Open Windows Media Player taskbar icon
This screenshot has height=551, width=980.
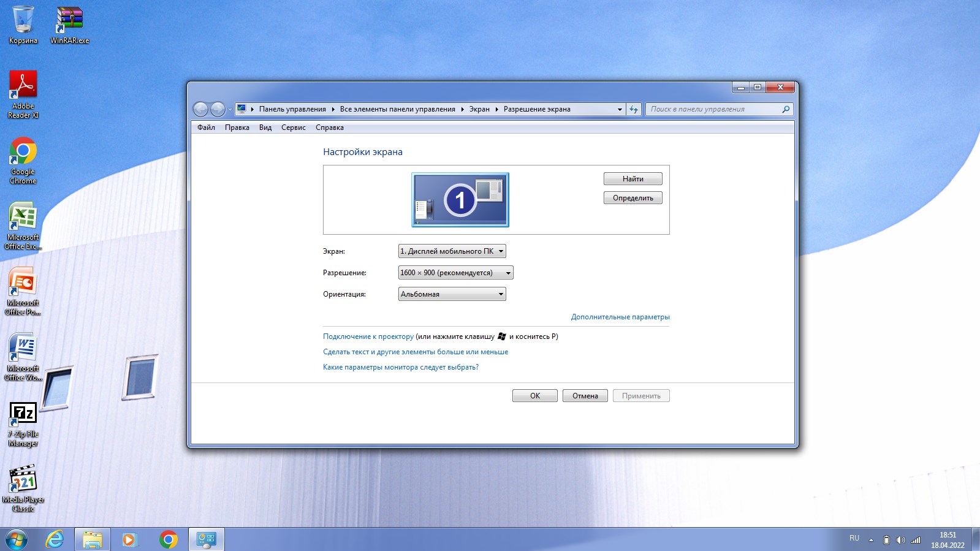[x=129, y=539]
